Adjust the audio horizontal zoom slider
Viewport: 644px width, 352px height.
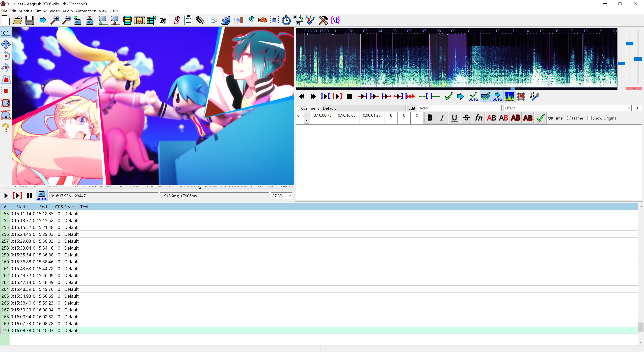[x=622, y=64]
